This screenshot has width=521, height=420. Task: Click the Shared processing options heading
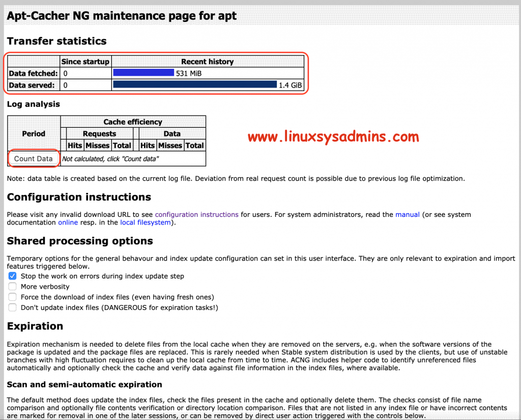coord(80,241)
